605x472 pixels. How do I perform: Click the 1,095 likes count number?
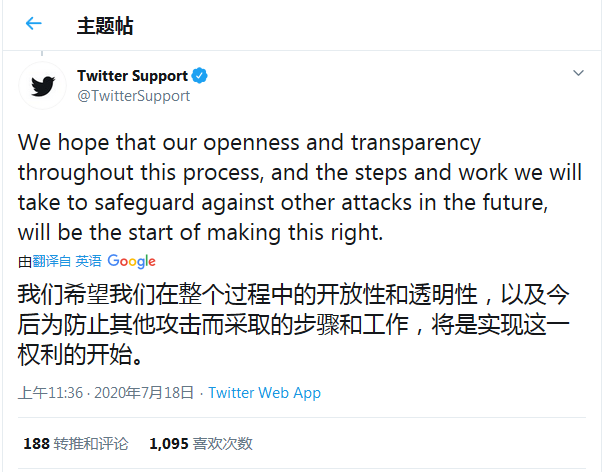[x=168, y=443]
